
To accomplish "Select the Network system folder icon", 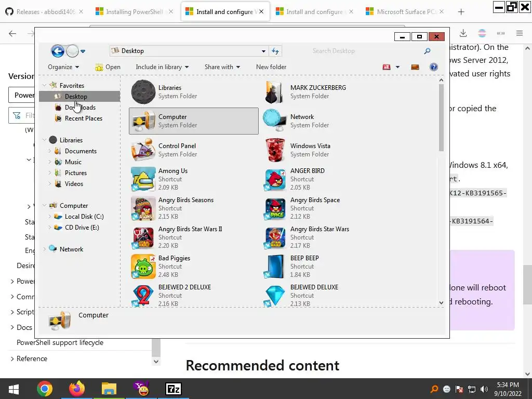I will tap(275, 121).
